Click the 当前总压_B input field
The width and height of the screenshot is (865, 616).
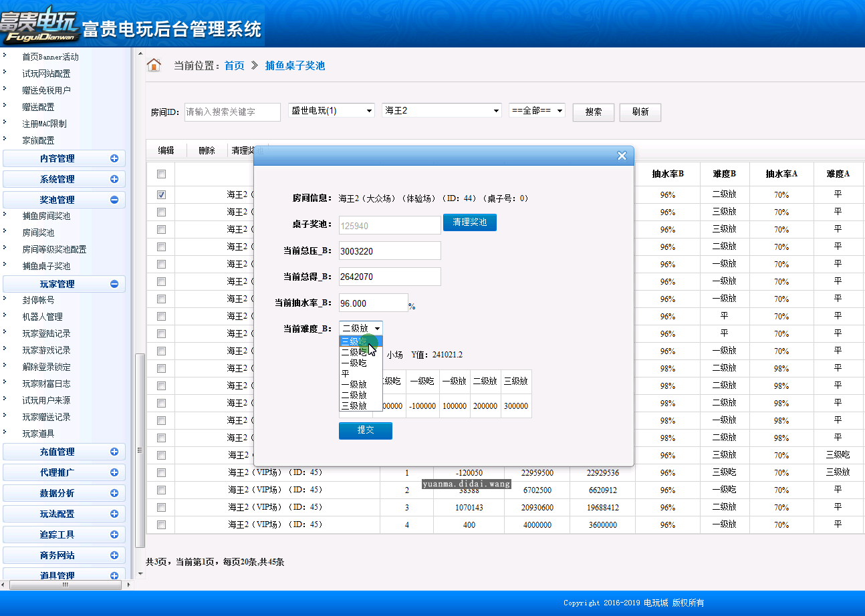(x=390, y=251)
